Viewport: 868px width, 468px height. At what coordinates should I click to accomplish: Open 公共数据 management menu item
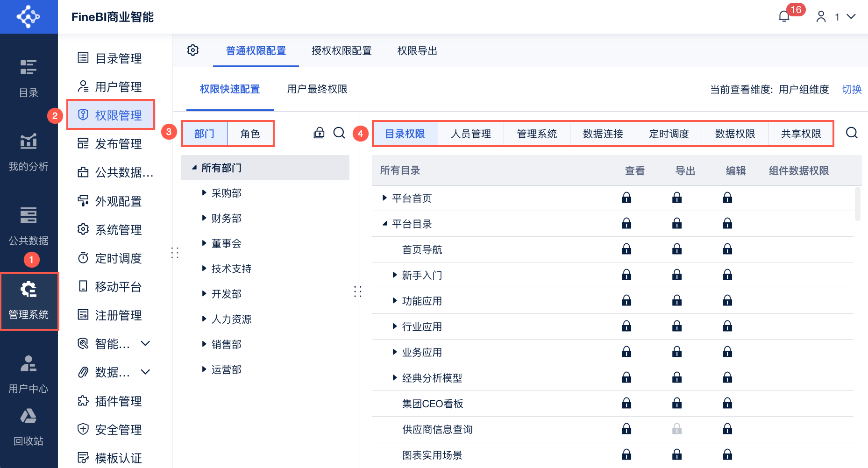pos(115,172)
